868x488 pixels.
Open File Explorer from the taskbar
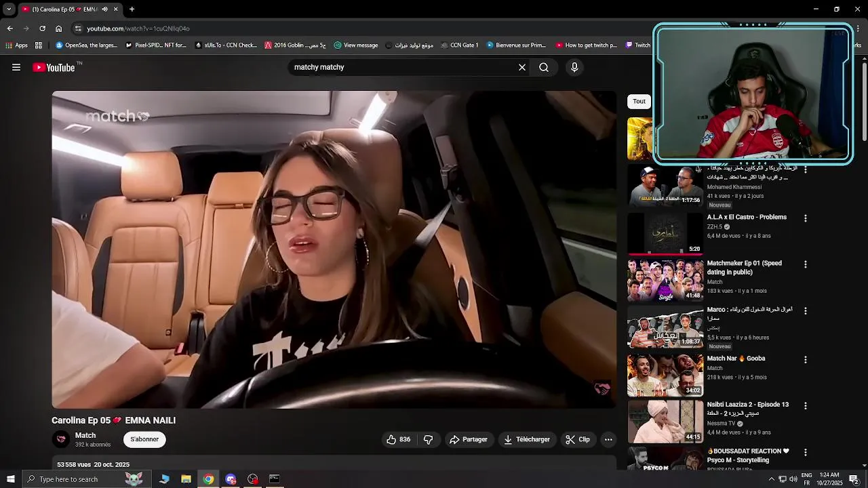coord(186,479)
